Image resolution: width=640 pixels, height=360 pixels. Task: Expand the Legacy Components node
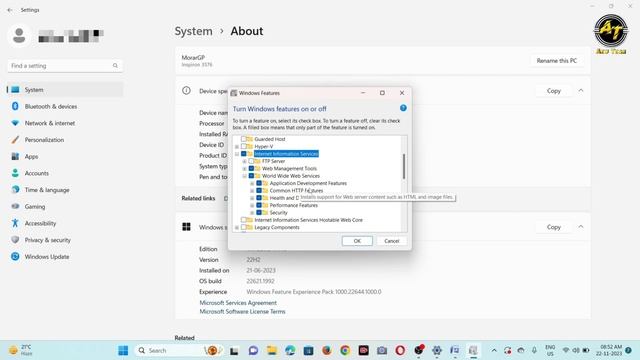[237, 227]
